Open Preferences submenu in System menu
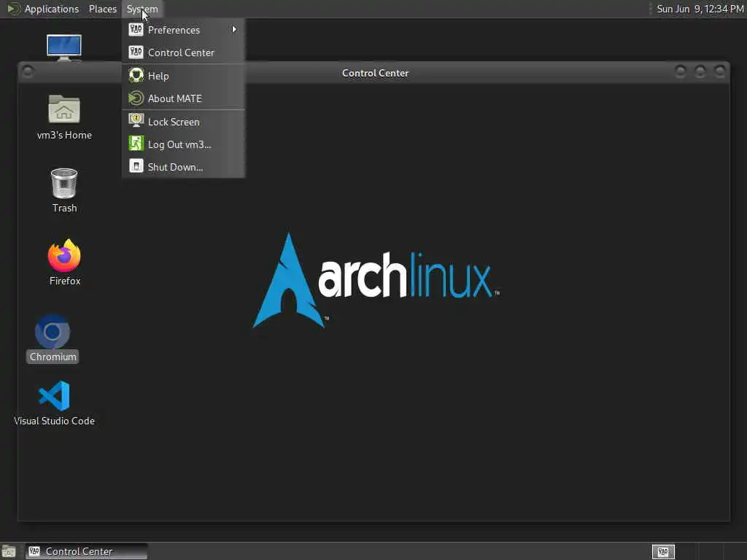The width and height of the screenshot is (747, 560). coord(183,30)
